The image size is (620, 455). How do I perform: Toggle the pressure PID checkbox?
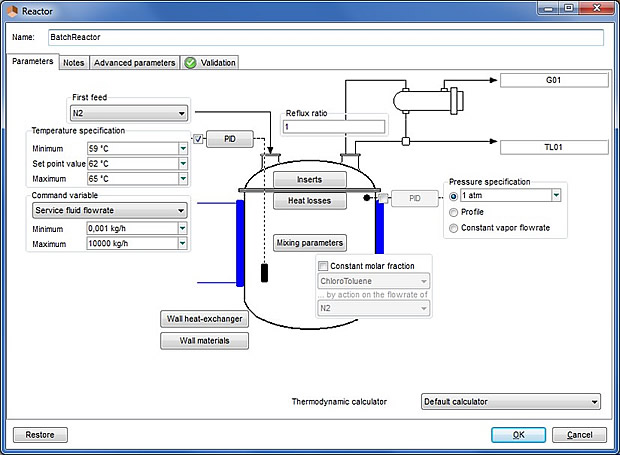click(383, 198)
